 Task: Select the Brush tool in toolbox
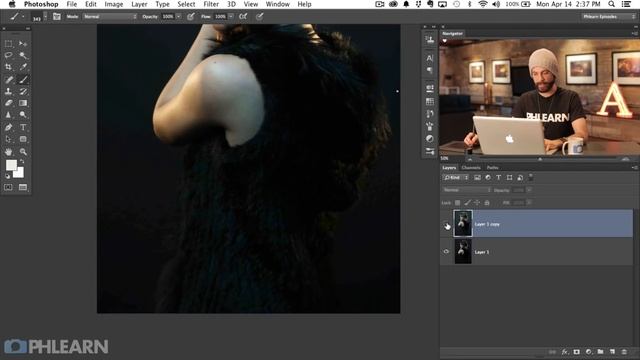[x=23, y=80]
